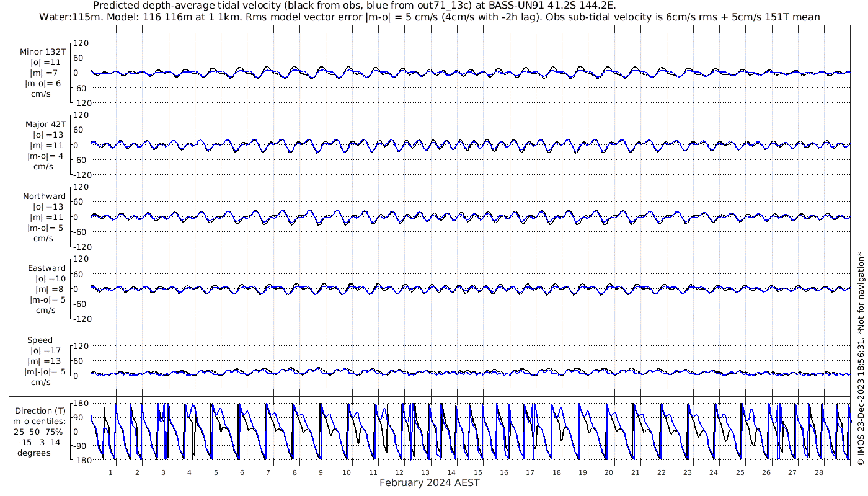Viewport: 868px width, 496px height.
Task: Click '|m-o|= 5' in the Northward panel
Action: tap(46, 228)
